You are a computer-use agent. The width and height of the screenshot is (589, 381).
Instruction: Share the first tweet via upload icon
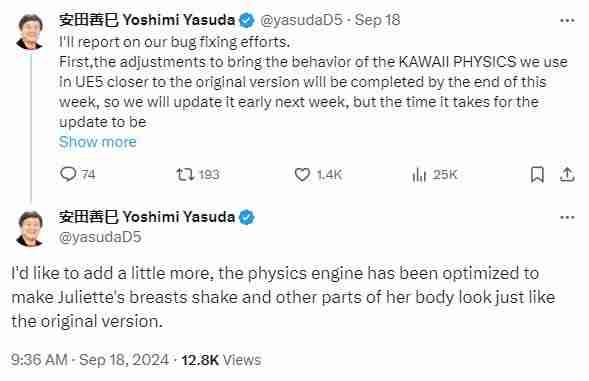tap(567, 175)
